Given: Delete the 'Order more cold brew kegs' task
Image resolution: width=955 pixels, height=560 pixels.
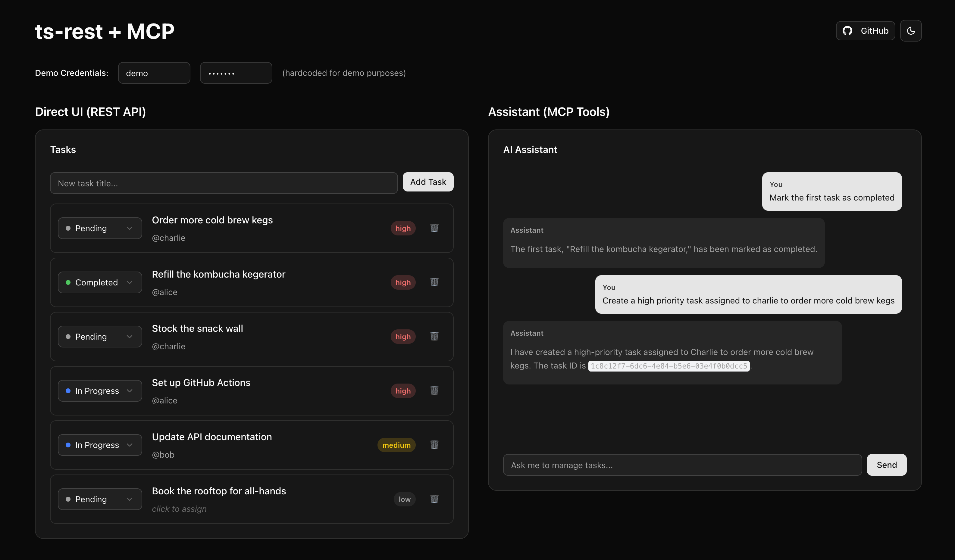Looking at the screenshot, I should pyautogui.click(x=434, y=228).
